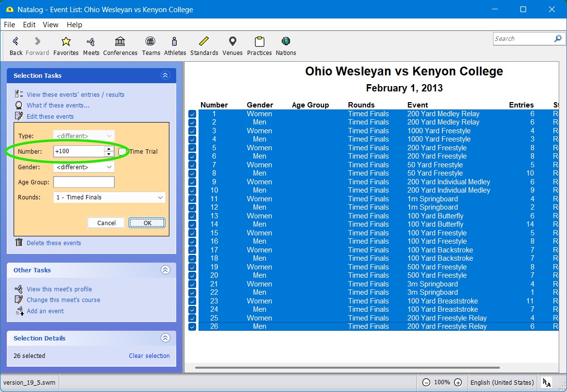Open the Nations globe icon
567x392 pixels.
286,46
